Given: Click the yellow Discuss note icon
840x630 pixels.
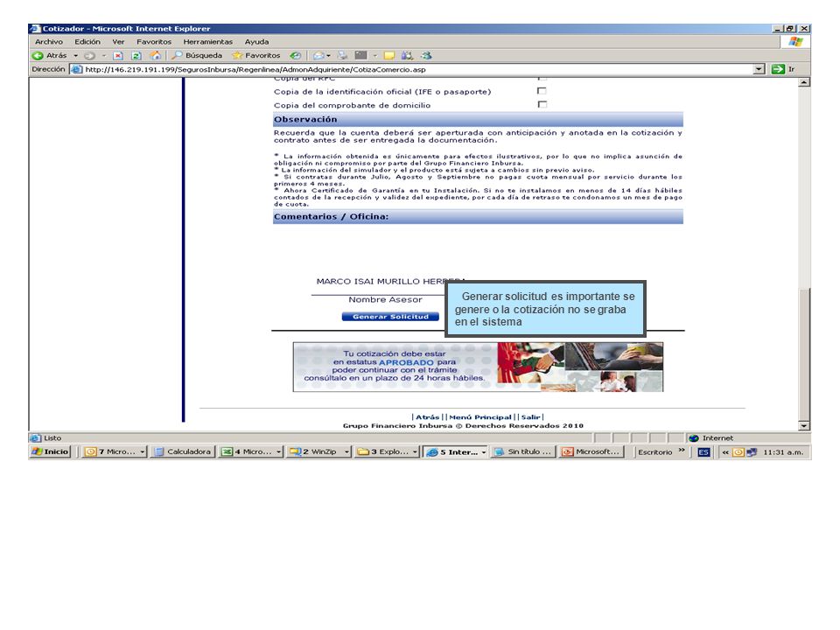Looking at the screenshot, I should coord(389,56).
